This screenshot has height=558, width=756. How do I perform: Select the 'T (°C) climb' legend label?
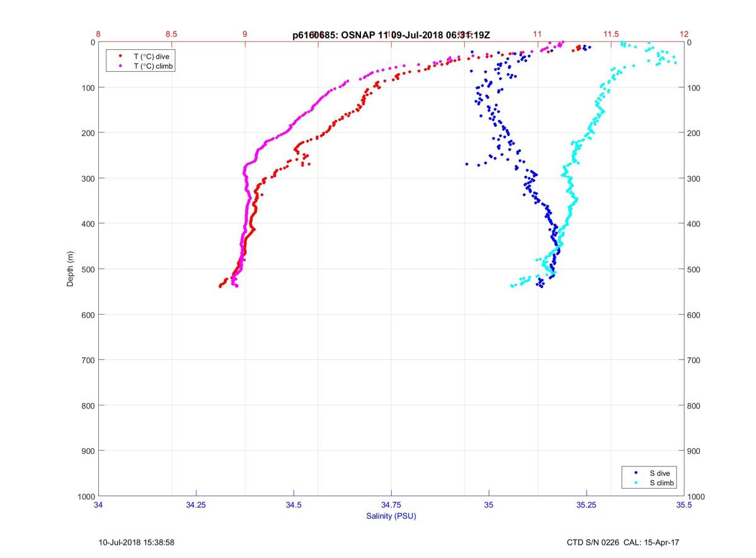pos(154,66)
